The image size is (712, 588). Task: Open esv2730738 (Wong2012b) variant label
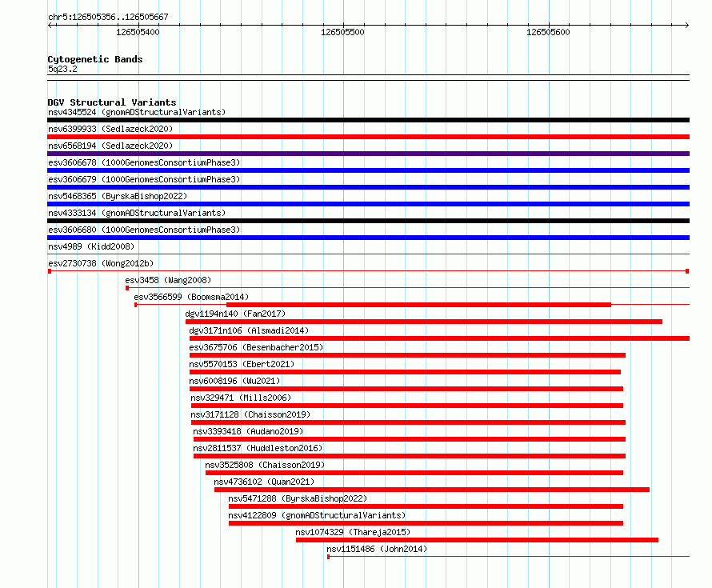[x=101, y=263]
